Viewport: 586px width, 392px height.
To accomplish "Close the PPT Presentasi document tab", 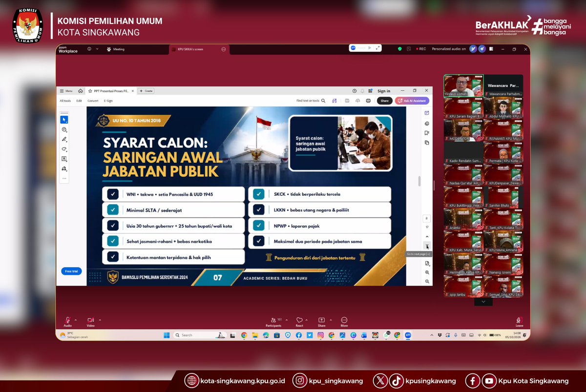I will coord(133,91).
